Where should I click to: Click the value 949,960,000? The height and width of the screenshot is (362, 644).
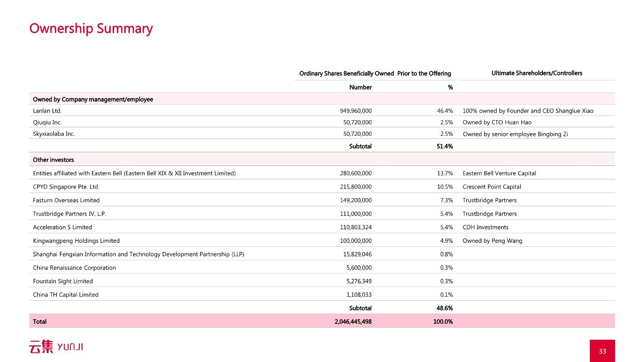[x=356, y=111]
